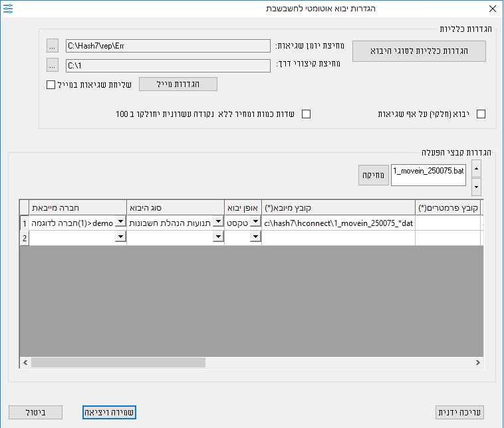Click the אופן יבוא column header
This screenshot has height=428, width=504.
[243, 208]
